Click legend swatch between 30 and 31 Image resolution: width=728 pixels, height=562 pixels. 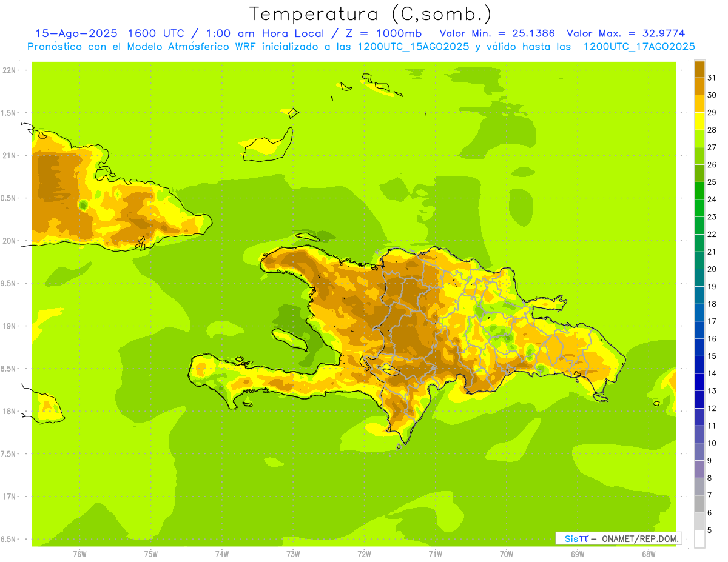pyautogui.click(x=699, y=86)
